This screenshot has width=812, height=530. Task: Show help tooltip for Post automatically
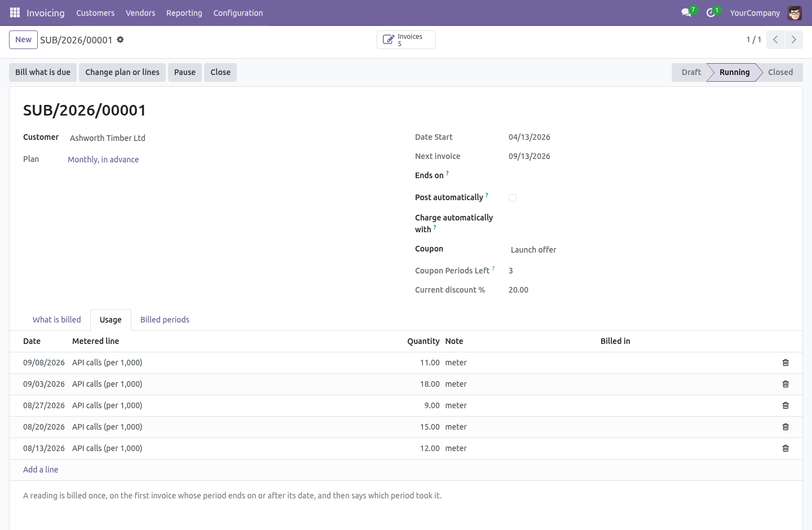(487, 195)
